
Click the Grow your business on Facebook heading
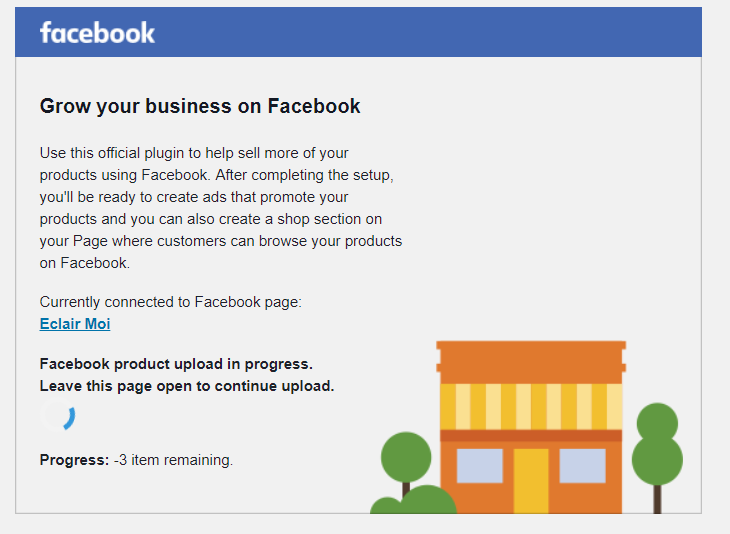200,106
